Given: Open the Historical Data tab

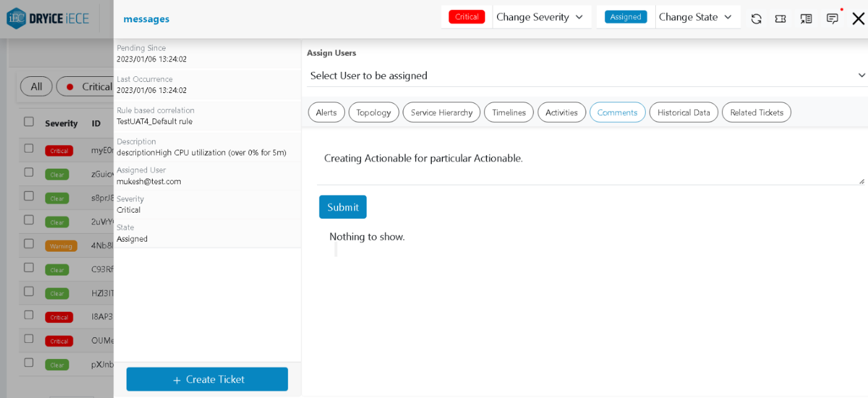Looking at the screenshot, I should (683, 112).
